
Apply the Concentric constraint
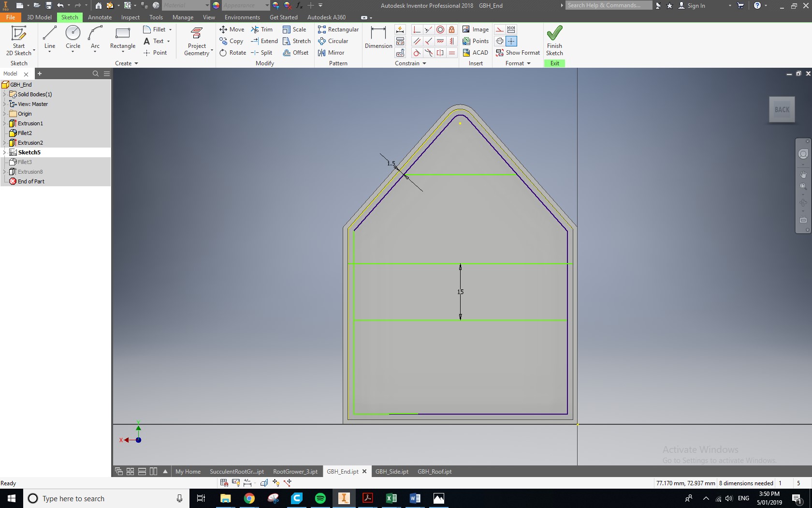(x=440, y=30)
